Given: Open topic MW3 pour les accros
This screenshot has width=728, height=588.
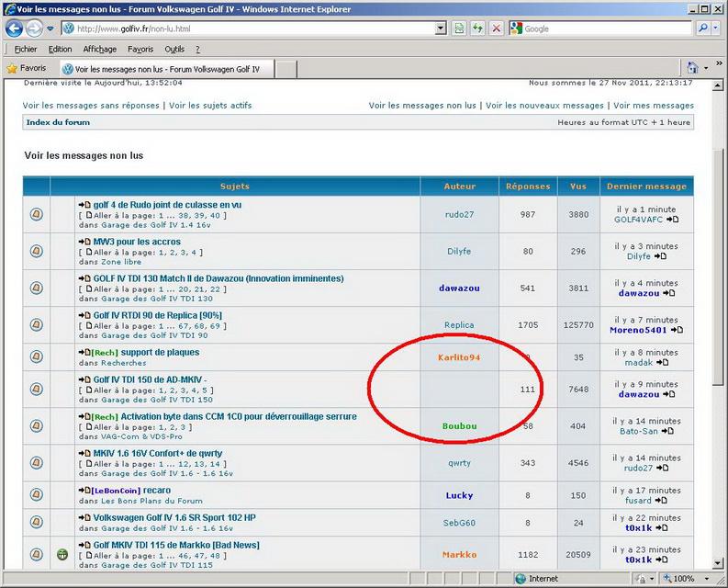Looking at the screenshot, I should [137, 242].
